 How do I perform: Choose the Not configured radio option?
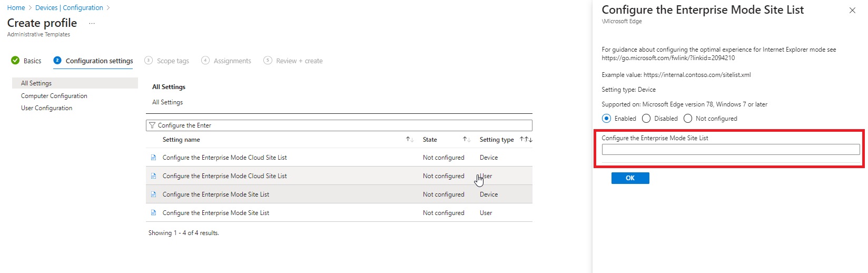point(688,119)
